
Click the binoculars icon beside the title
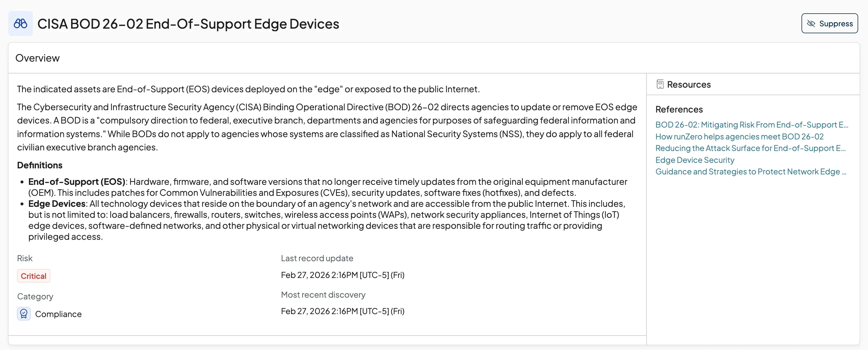click(21, 24)
